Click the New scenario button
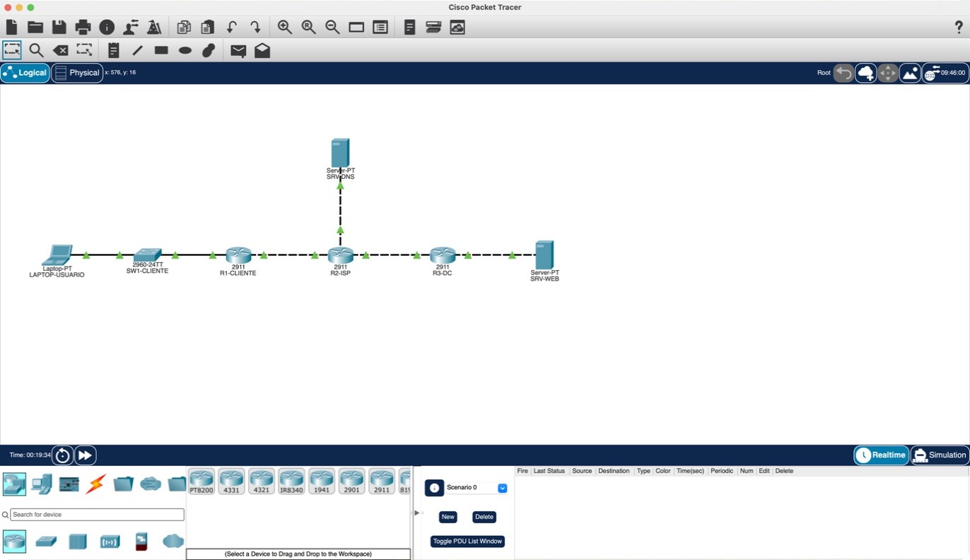Viewport: 970px width, 560px height. coord(448,517)
